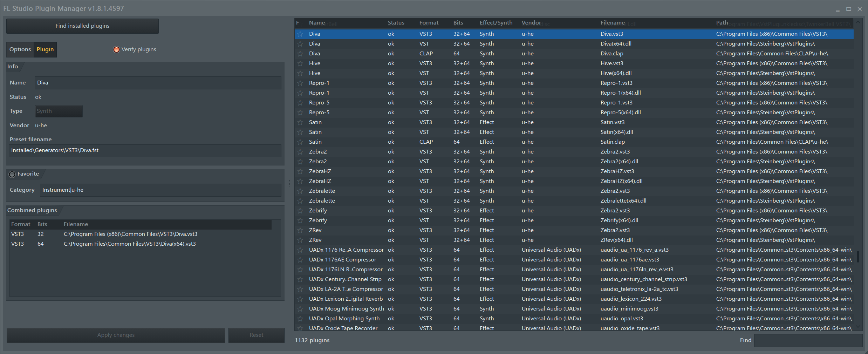Star the Zebralette VST entry

pos(301,200)
